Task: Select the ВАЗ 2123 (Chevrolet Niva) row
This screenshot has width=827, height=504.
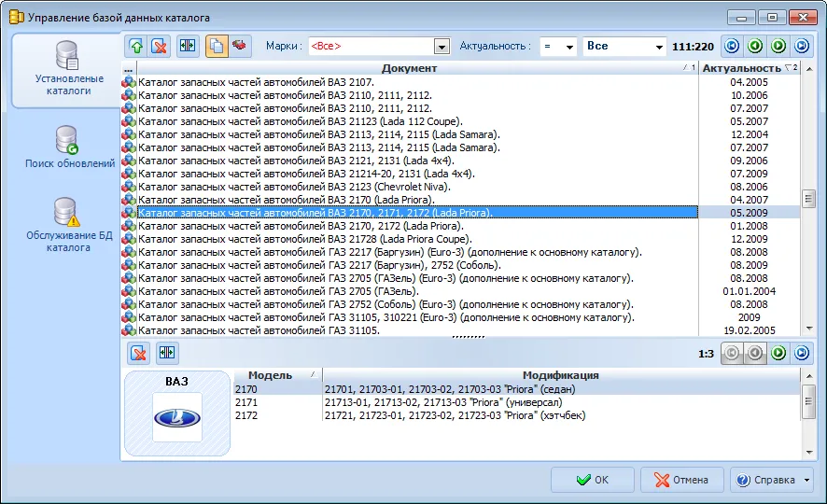Action: (x=418, y=187)
